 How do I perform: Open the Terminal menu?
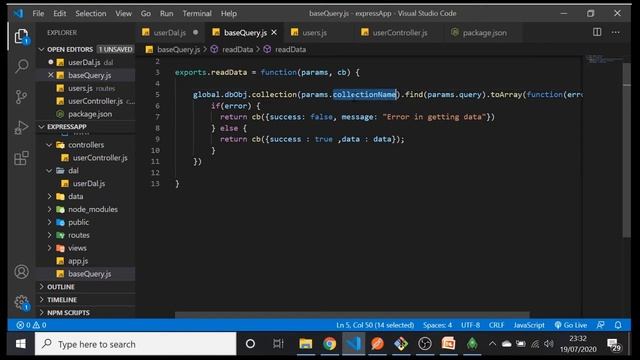197,13
